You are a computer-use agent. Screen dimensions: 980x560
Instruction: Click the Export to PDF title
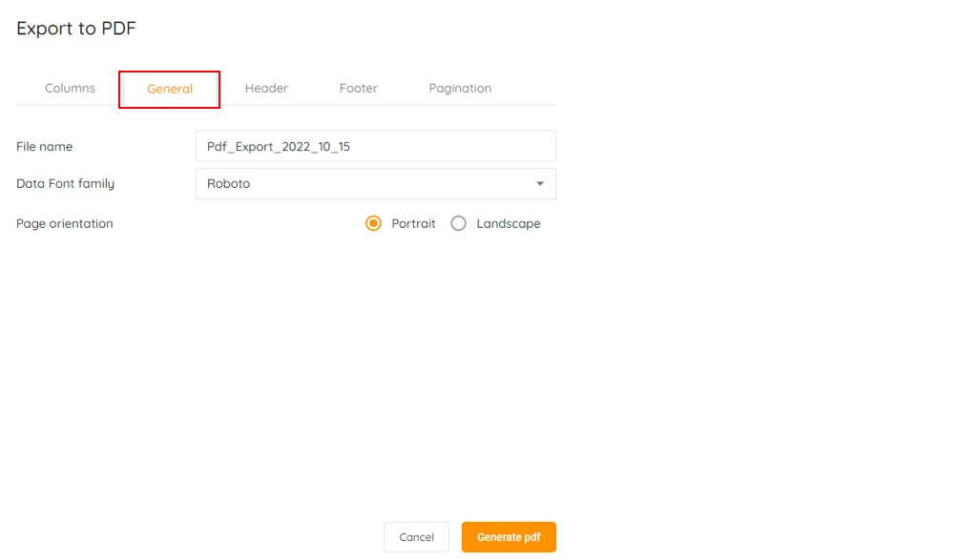coord(76,29)
